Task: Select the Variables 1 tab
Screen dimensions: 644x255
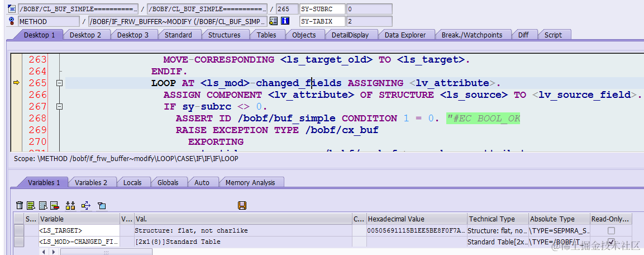Action: [44, 182]
